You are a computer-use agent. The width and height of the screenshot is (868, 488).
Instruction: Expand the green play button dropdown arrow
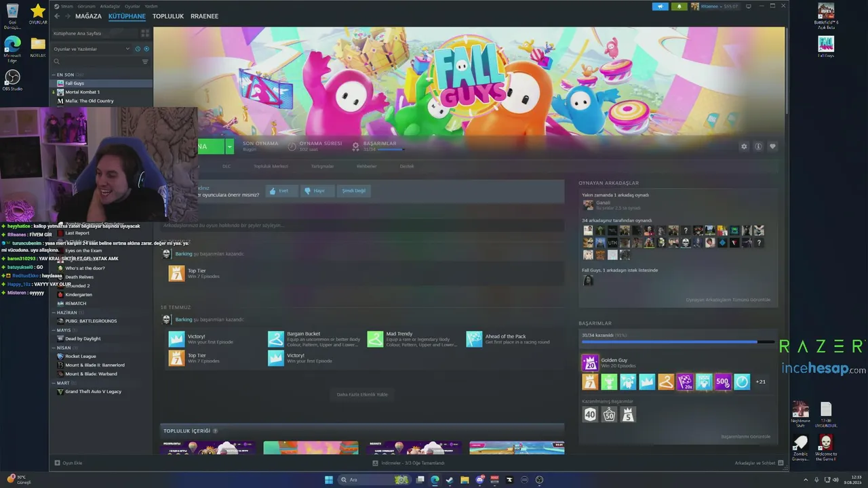(x=229, y=146)
